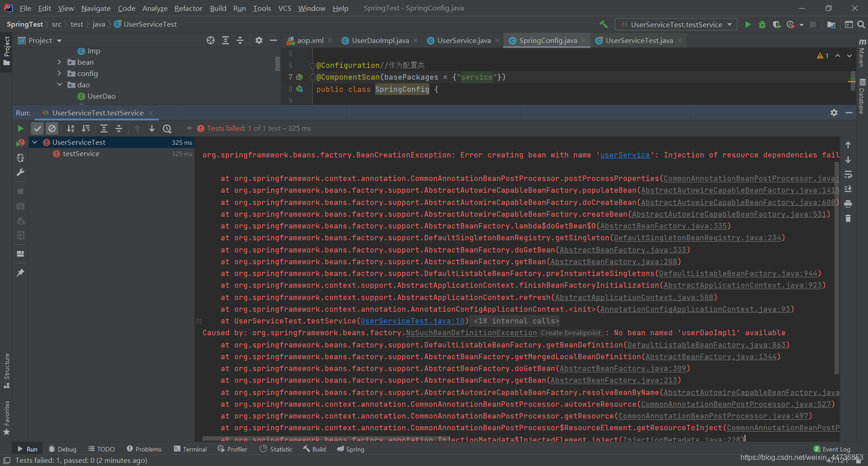The height and width of the screenshot is (466, 868).
Task: Open the Refactor menu
Action: 188,8
